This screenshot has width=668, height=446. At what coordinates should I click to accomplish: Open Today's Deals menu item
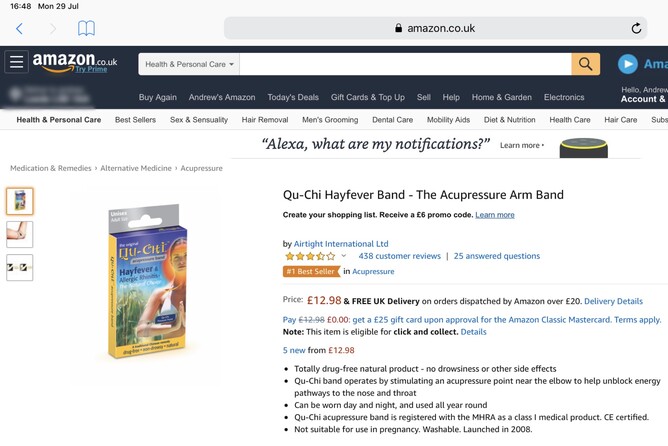coord(293,97)
